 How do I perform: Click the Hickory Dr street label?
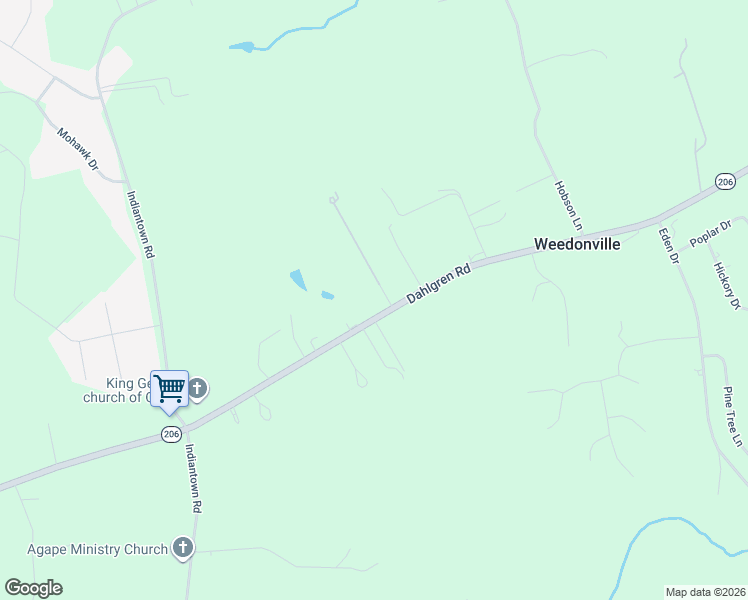727,286
